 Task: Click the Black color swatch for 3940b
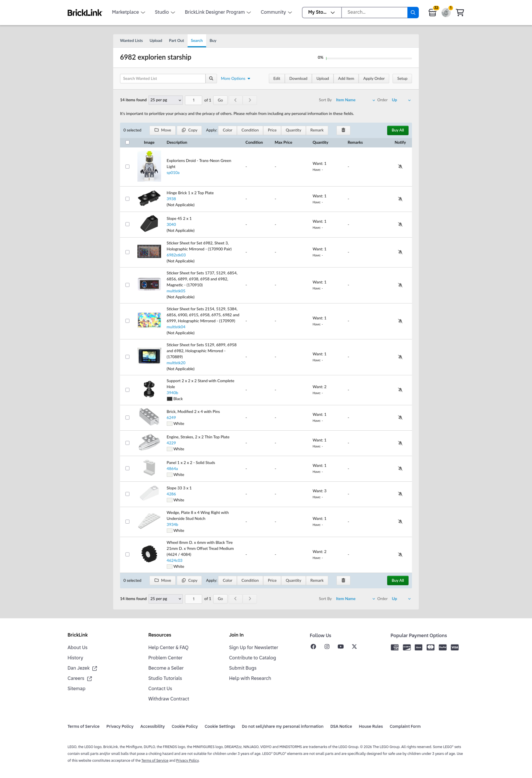170,399
